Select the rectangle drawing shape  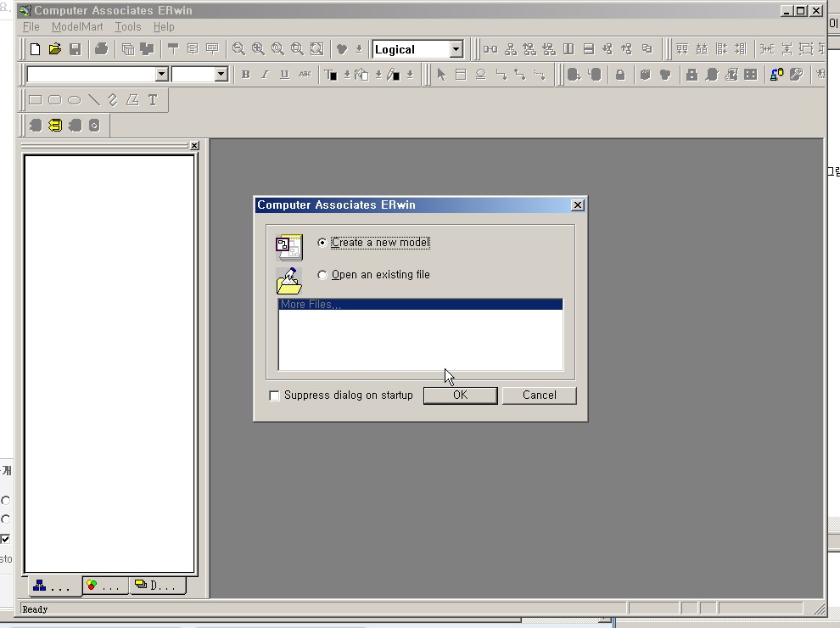tap(36, 100)
